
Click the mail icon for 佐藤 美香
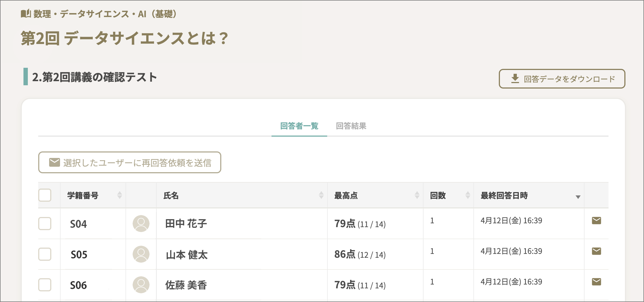pyautogui.click(x=596, y=282)
